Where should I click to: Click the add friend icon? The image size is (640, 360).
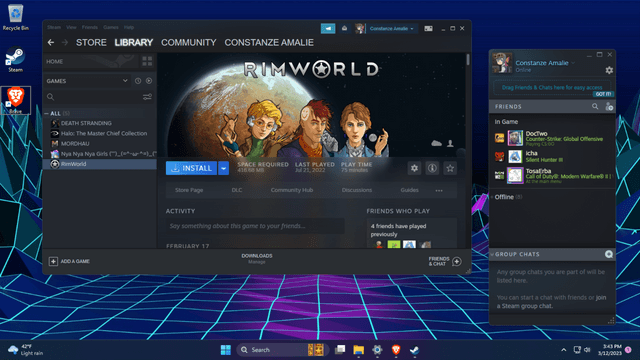[609, 107]
